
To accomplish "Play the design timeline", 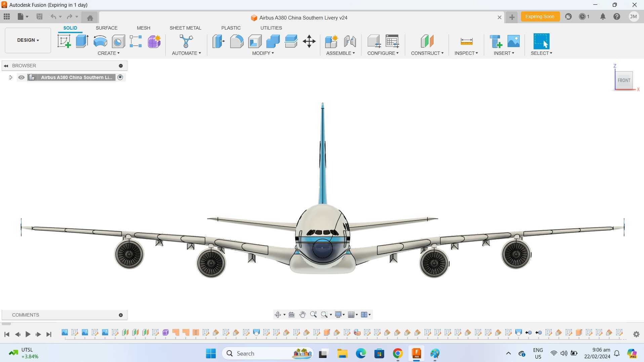I will [28, 334].
